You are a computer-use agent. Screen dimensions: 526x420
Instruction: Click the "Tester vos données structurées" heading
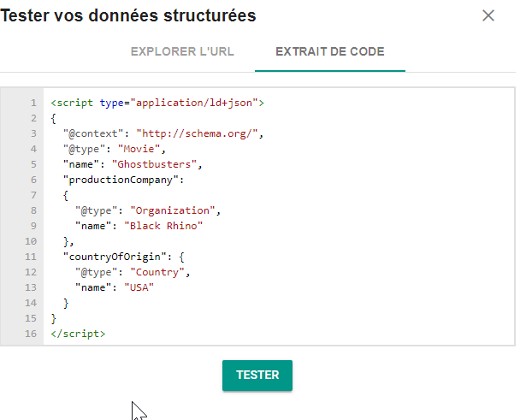pos(128,15)
